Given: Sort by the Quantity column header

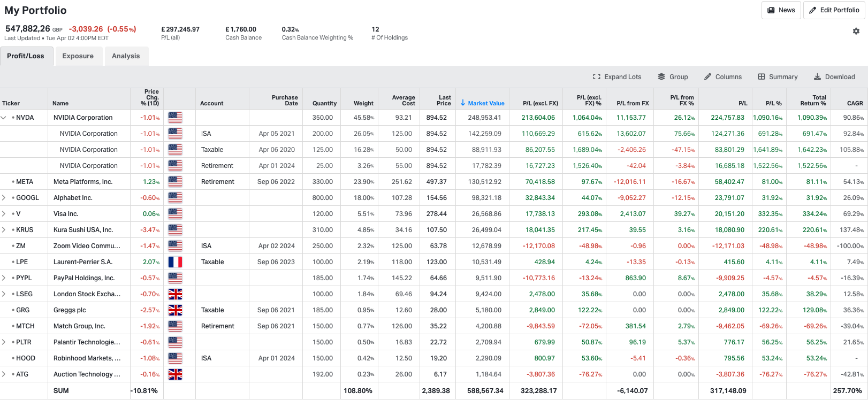Looking at the screenshot, I should [x=324, y=103].
